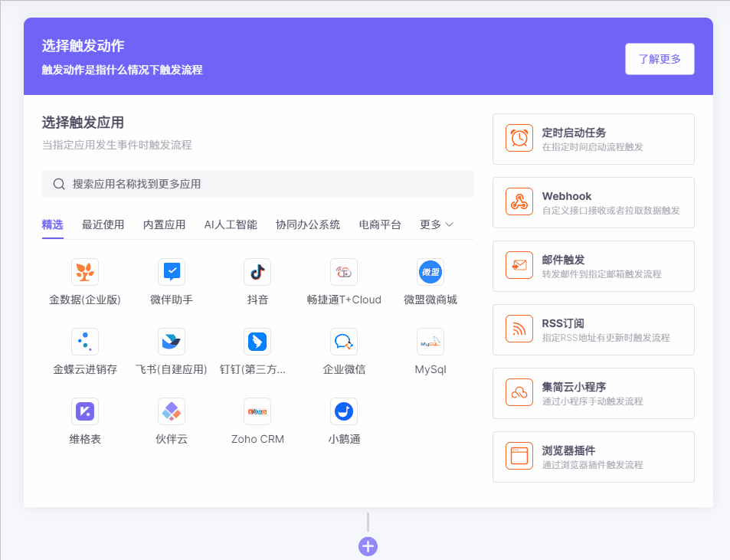Expand the 更多 category dropdown
Screen dimensions: 730x560
tap(436, 224)
